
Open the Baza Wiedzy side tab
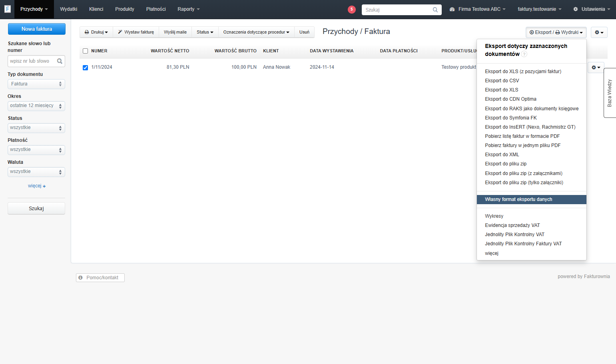[x=610, y=93]
